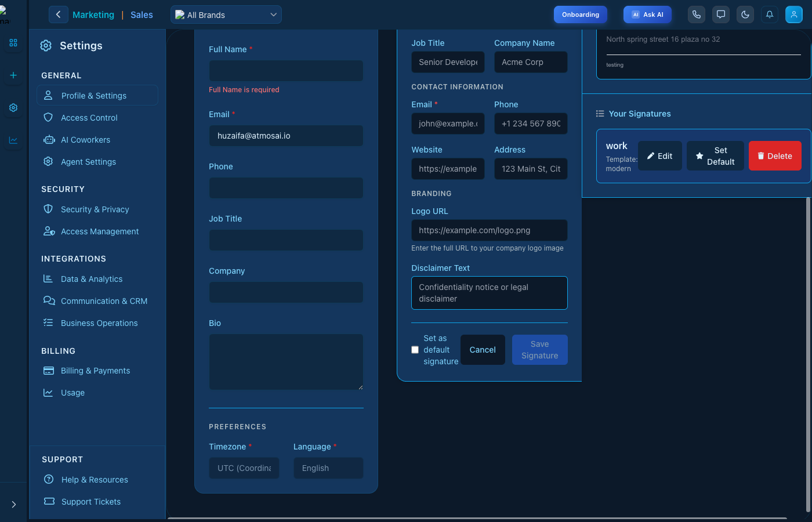The width and height of the screenshot is (812, 522).
Task: Switch to the Marketing tab
Action: point(93,15)
